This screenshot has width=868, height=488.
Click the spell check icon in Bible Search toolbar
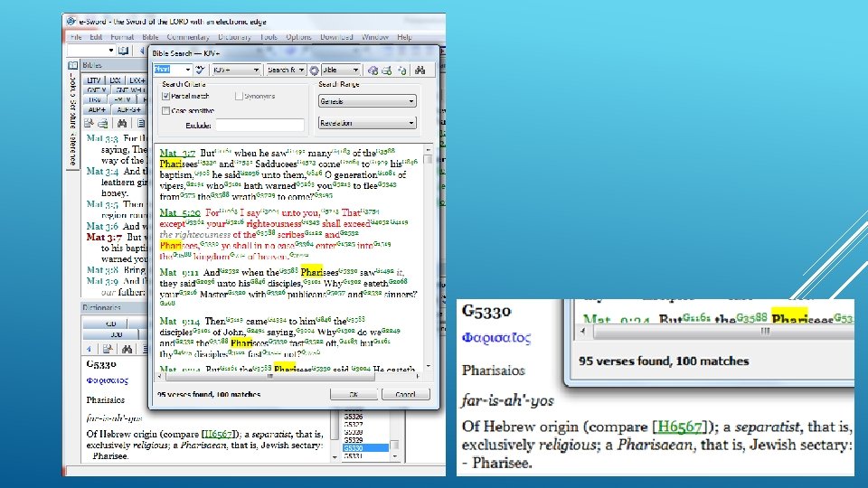(200, 70)
